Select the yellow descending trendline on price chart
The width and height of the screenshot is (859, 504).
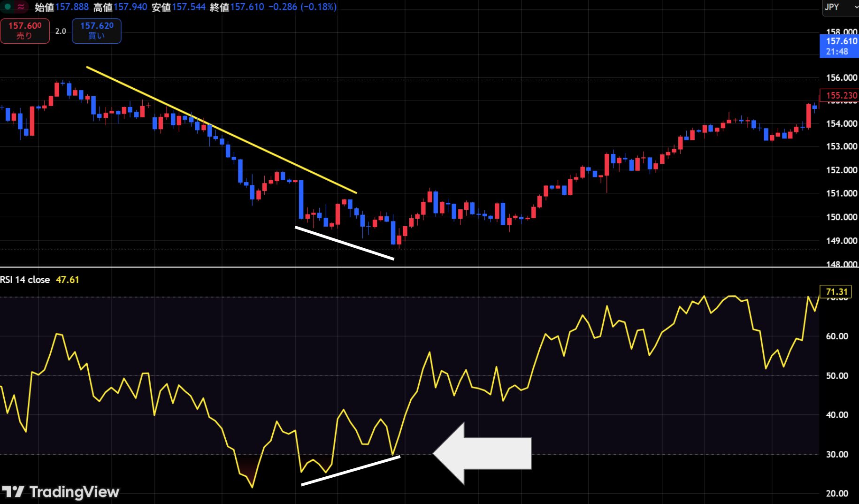coord(221,130)
